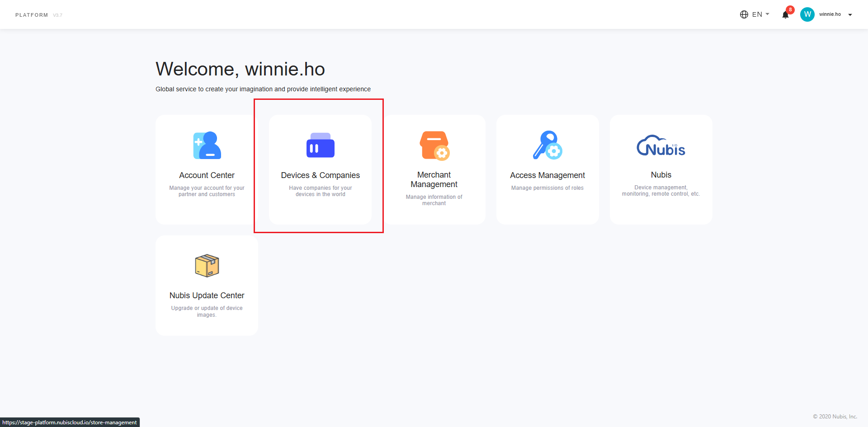Screen dimensions: 868x427
Task: Click the EN language label
Action: tap(757, 14)
